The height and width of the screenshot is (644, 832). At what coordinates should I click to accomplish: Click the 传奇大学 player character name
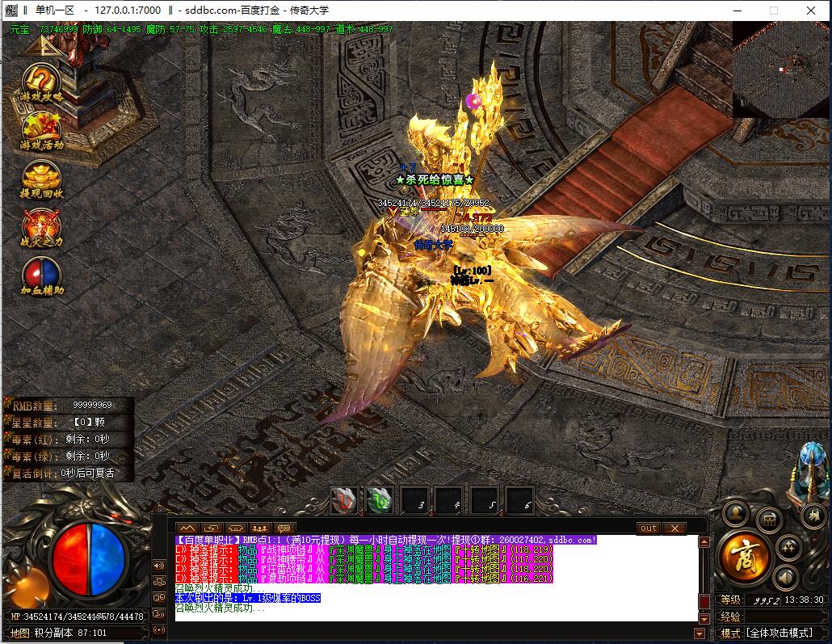[x=434, y=246]
